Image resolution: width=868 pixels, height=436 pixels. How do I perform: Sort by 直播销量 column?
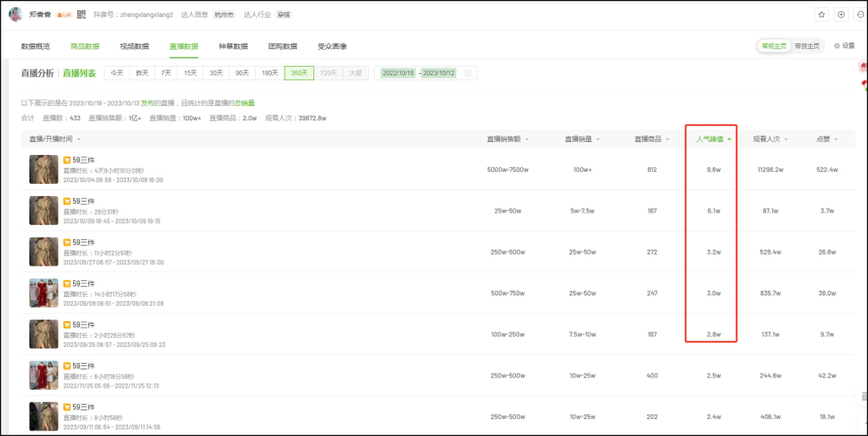pyautogui.click(x=583, y=140)
